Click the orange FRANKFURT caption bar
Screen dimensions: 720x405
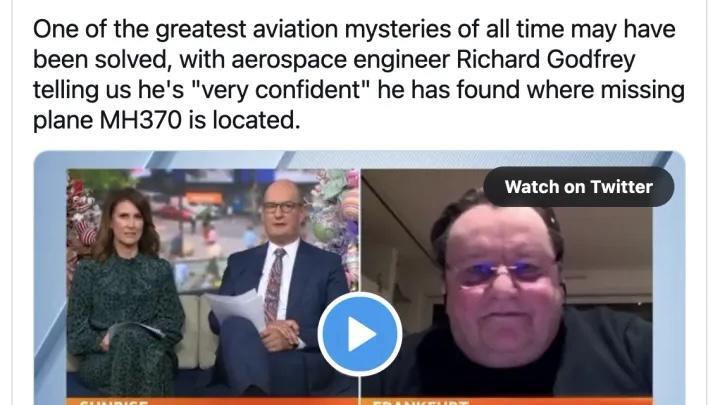pyautogui.click(x=506, y=401)
